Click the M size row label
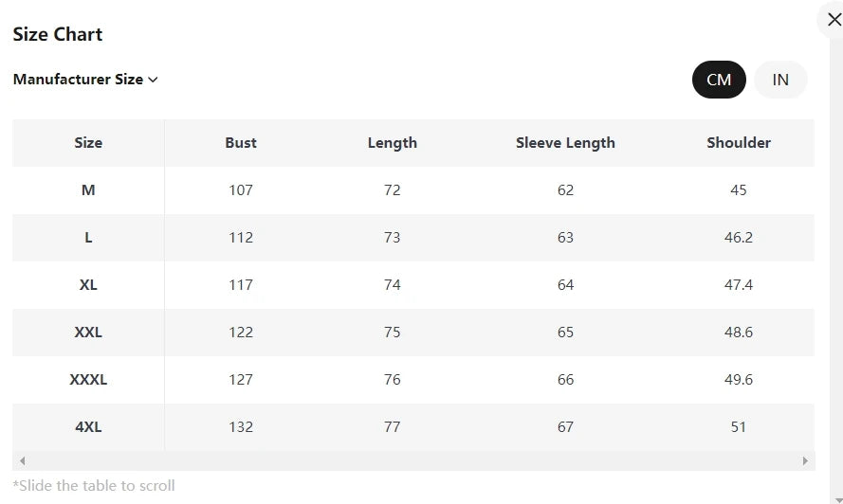Viewport: 843px width, 504px height. tap(88, 189)
